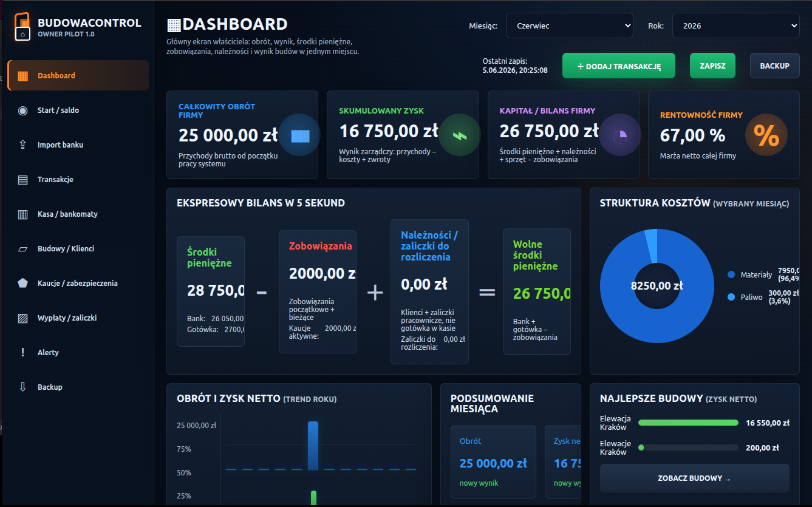The height and width of the screenshot is (507, 812).
Task: Click the green lightning icon on Skumulowany zysk
Action: tap(460, 135)
